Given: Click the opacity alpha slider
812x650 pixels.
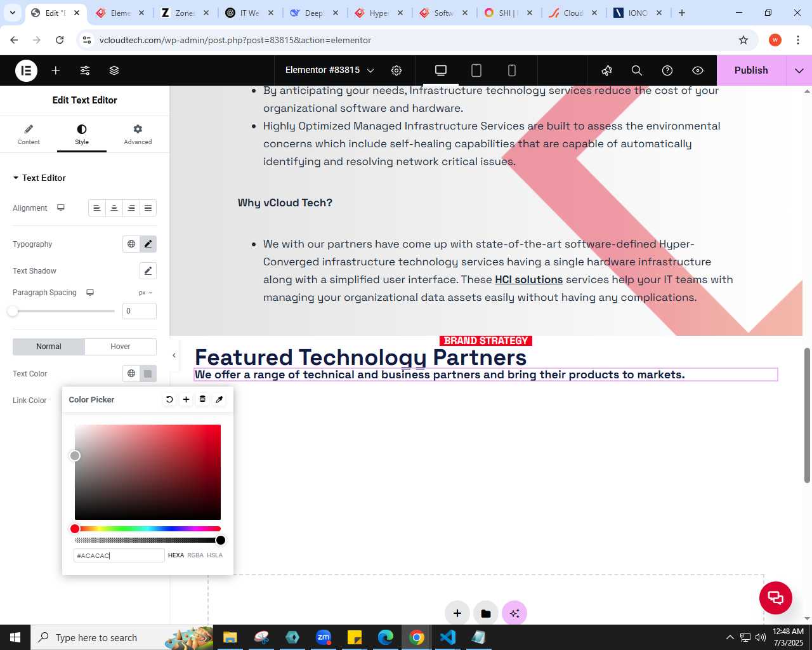Looking at the screenshot, I should coord(148,540).
